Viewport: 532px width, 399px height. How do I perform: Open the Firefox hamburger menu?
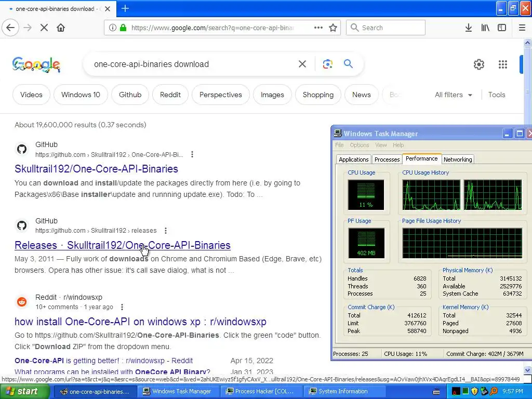[x=522, y=28]
